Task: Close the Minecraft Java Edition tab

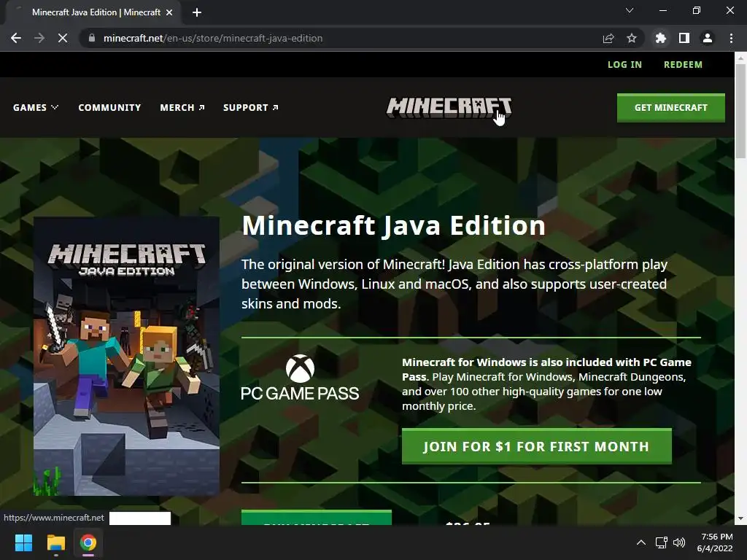Action: [x=169, y=12]
